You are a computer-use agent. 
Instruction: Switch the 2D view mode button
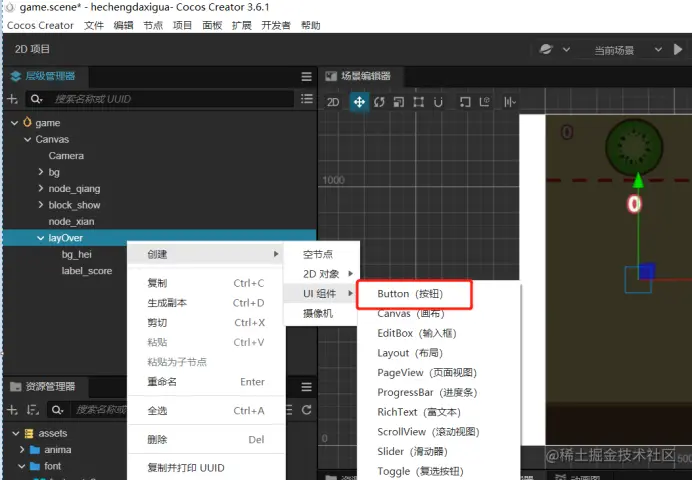(x=333, y=102)
